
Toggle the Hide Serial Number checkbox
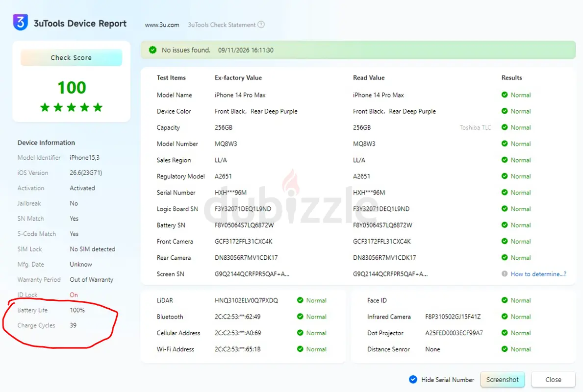pos(413,379)
